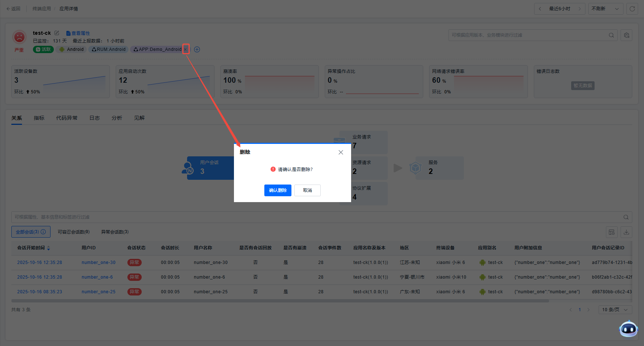Open the column settings icon above the table
The height and width of the screenshot is (346, 644).
[611, 232]
